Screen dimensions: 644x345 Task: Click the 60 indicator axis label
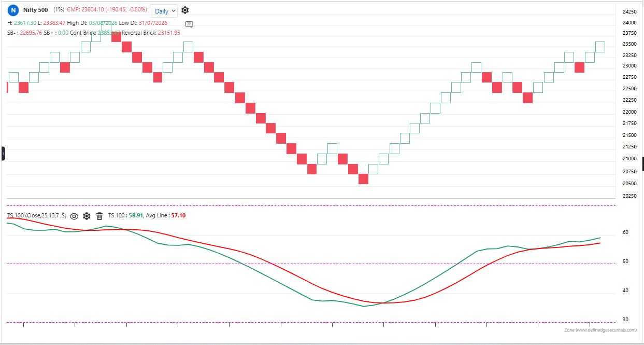pos(625,232)
